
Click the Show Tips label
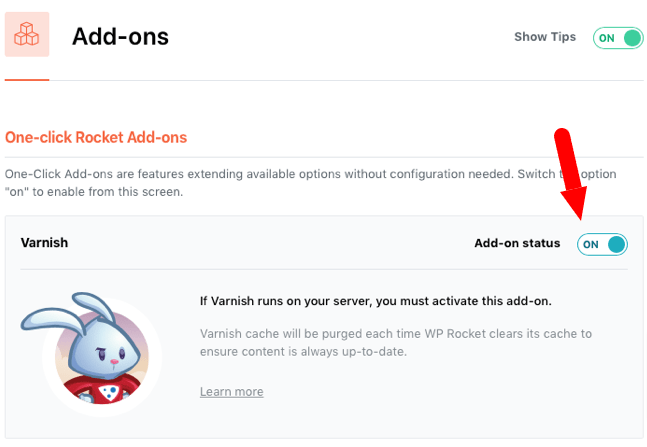point(545,37)
